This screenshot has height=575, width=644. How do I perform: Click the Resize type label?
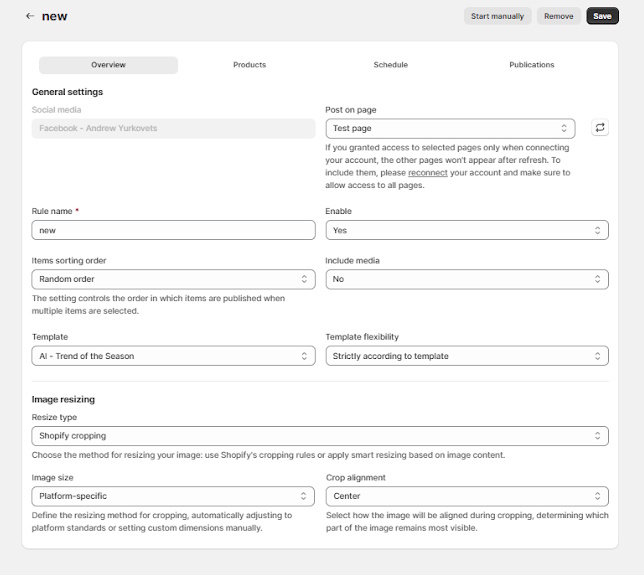pos(54,417)
